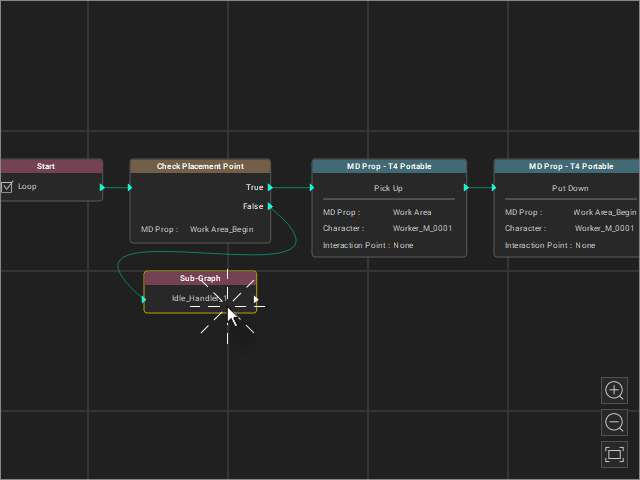Click the Start node output port arrow
Screen dimensions: 640x480
click(102, 187)
